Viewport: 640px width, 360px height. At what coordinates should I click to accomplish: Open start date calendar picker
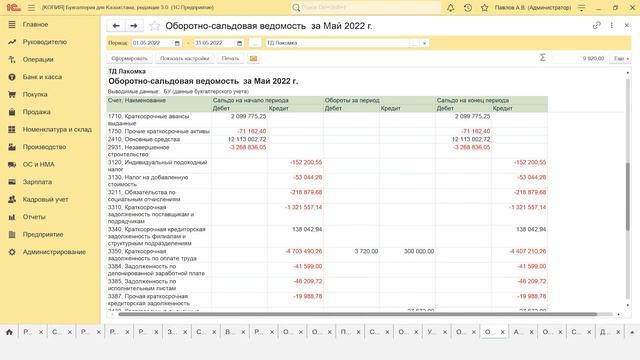[177, 43]
